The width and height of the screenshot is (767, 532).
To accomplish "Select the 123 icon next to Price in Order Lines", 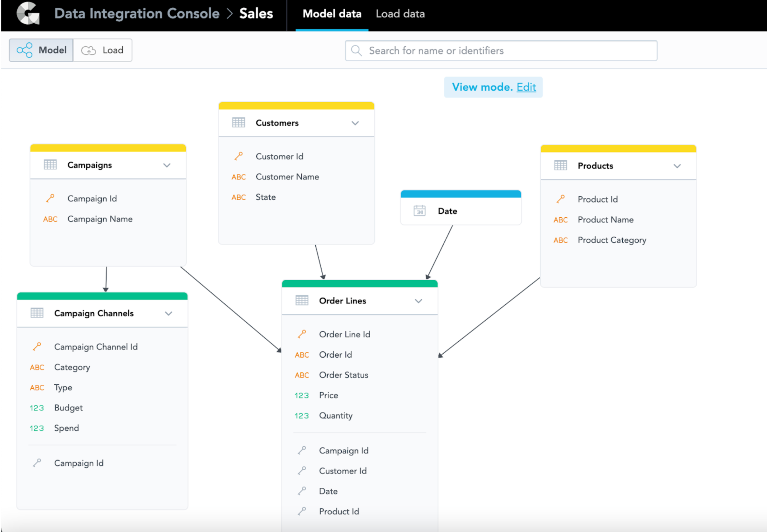I will (301, 395).
